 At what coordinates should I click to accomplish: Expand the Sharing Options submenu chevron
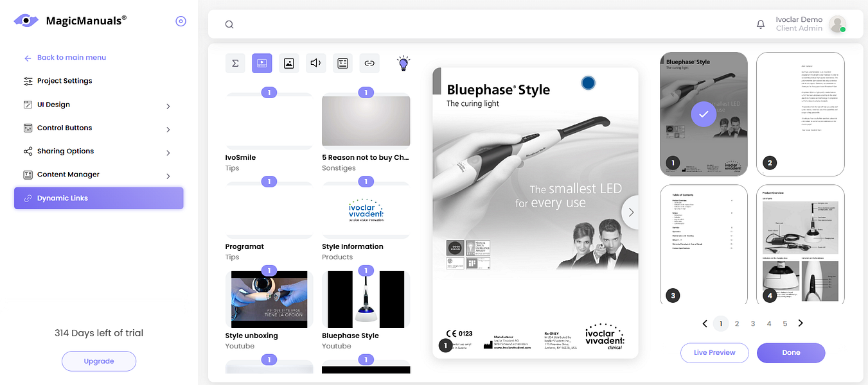click(168, 153)
